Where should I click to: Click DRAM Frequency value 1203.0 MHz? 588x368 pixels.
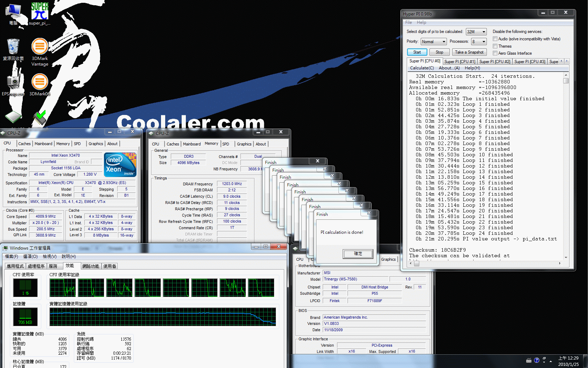[232, 184]
